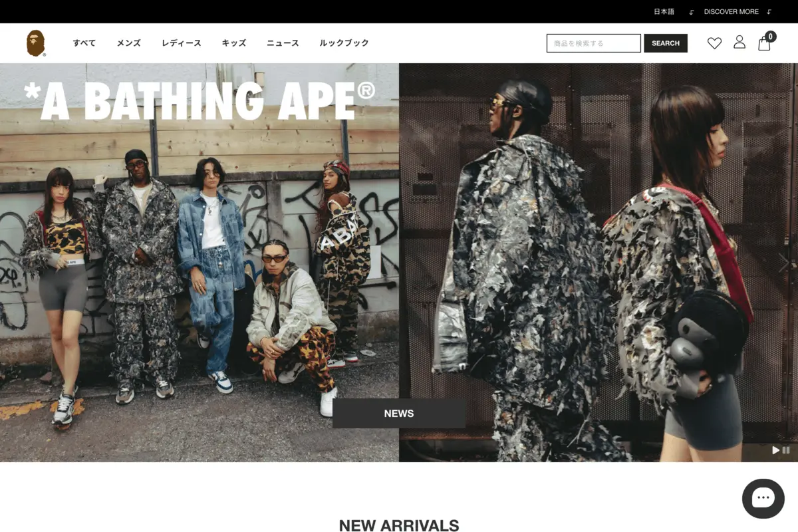The height and width of the screenshot is (532, 798).
Task: Go to next slide with right arrow
Action: (785, 263)
